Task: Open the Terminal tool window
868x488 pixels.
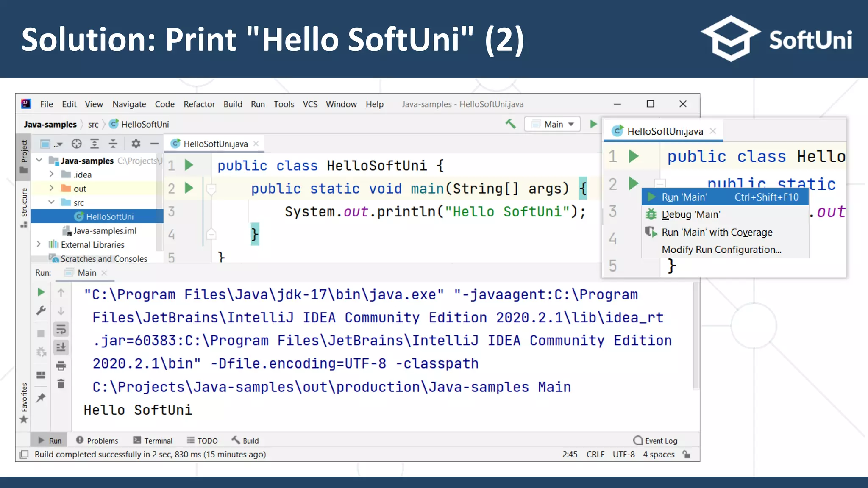Action: coord(153,441)
